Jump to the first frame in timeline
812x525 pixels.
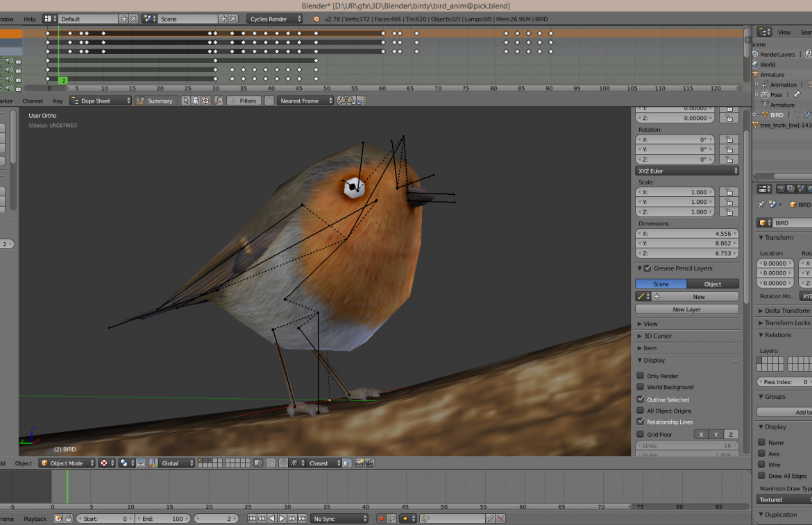(252, 519)
